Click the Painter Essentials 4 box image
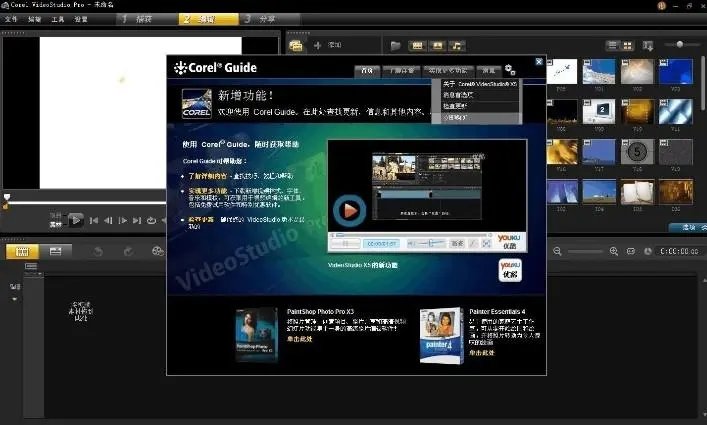This screenshot has height=425, width=707. pyautogui.click(x=441, y=336)
